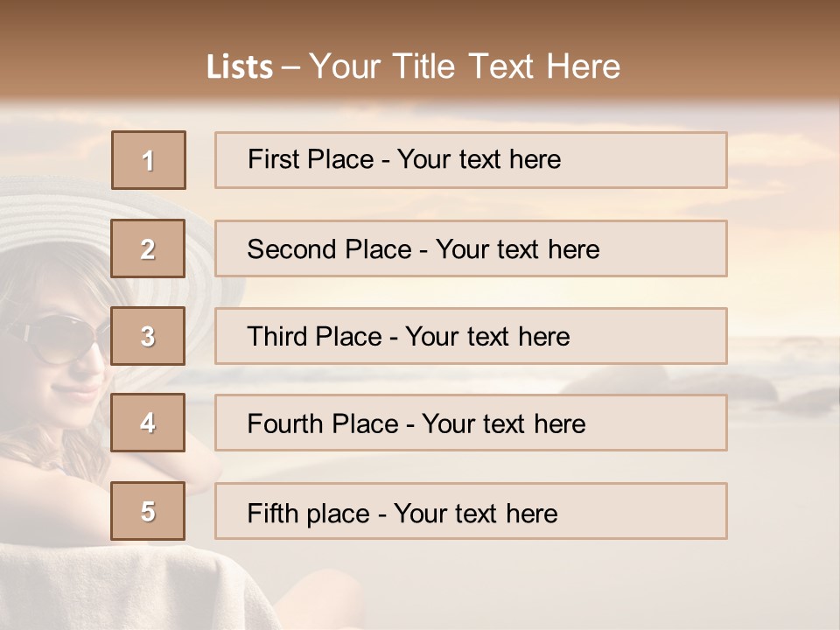Click the number 5 box

pos(148,511)
